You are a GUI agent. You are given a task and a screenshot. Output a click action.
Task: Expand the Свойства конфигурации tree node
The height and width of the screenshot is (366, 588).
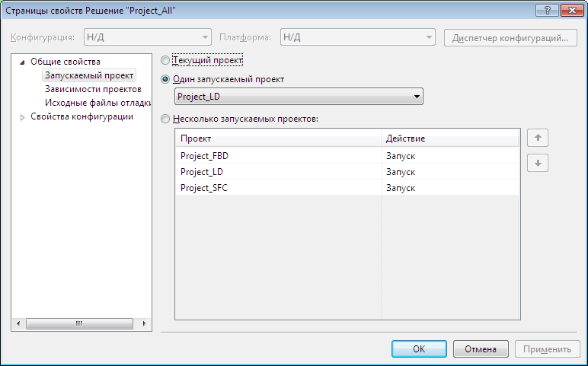tap(22, 117)
